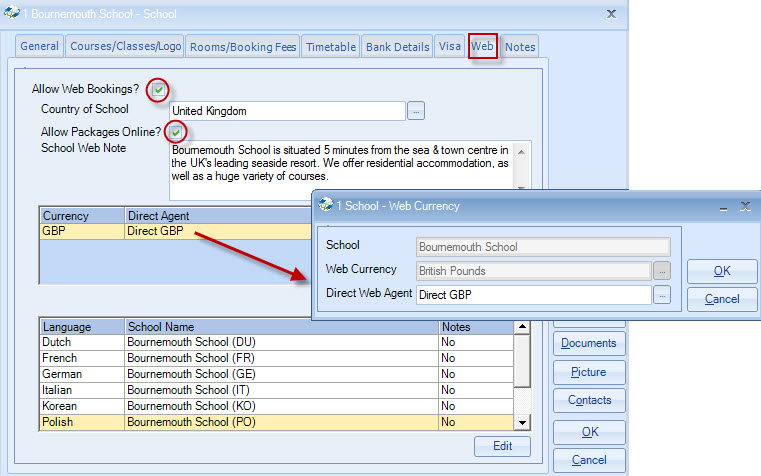The image size is (761, 476).
Task: Minimize the Web Currency dialog
Action: (x=722, y=206)
